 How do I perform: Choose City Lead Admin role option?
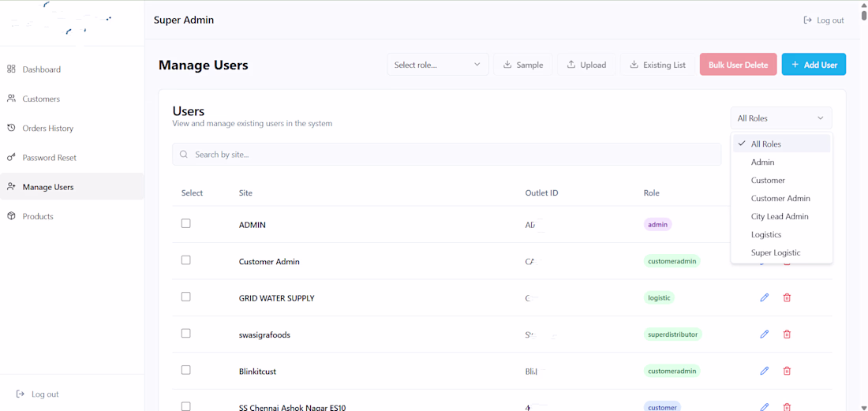pyautogui.click(x=781, y=216)
